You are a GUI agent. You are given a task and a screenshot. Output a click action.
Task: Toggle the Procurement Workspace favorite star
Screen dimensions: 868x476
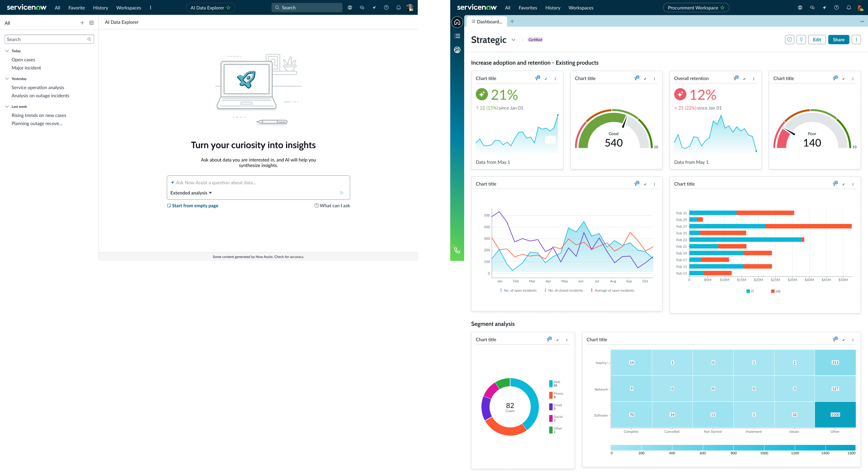[x=722, y=8]
